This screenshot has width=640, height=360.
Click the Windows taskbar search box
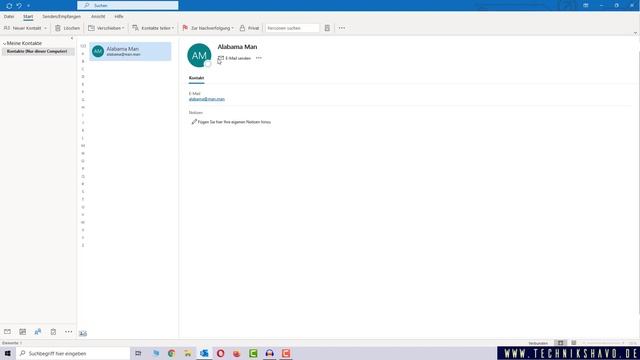click(x=73, y=353)
